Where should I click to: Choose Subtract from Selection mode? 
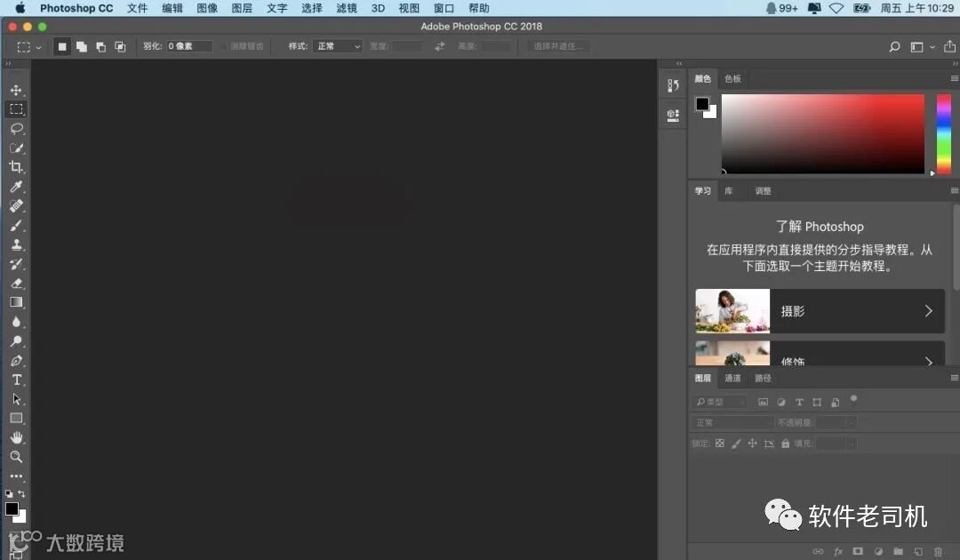click(x=101, y=46)
